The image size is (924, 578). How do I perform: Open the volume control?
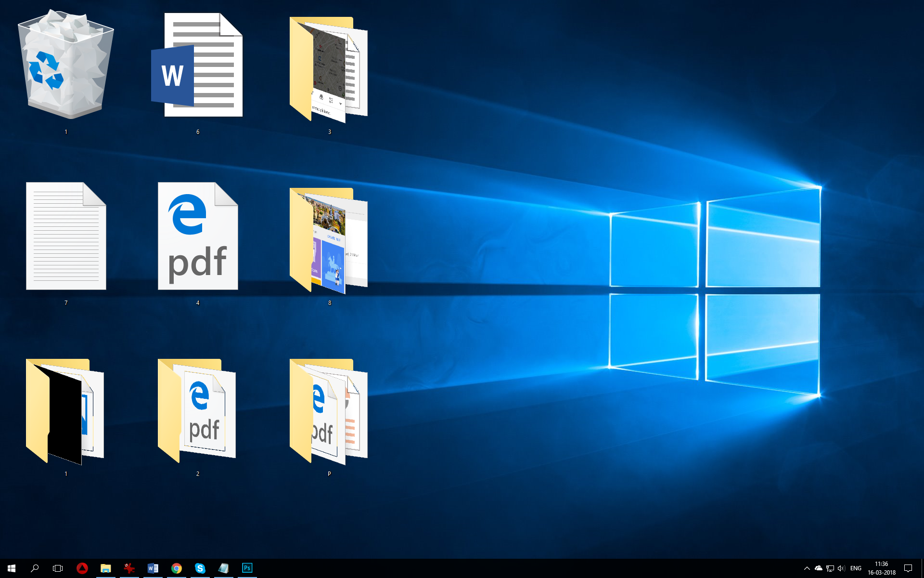coord(841,568)
